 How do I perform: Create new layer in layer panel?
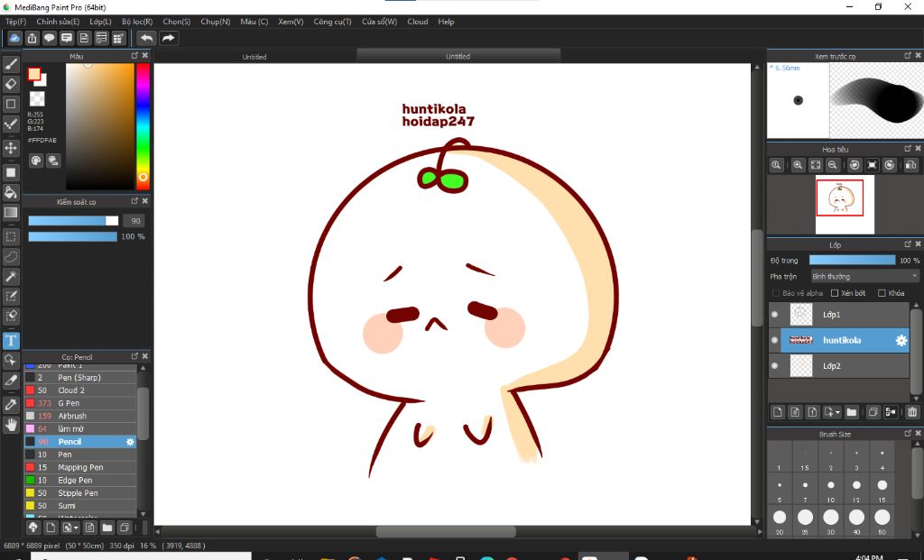[x=778, y=412]
